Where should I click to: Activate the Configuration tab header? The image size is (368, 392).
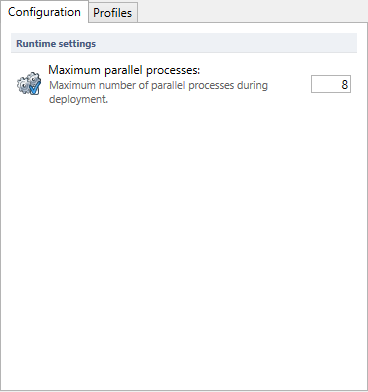coord(44,12)
